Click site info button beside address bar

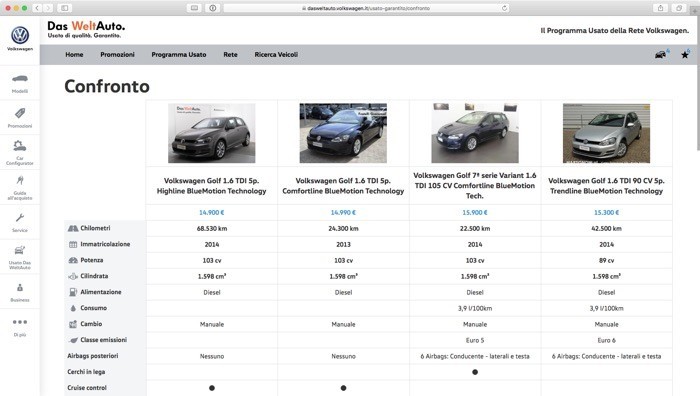(212, 8)
